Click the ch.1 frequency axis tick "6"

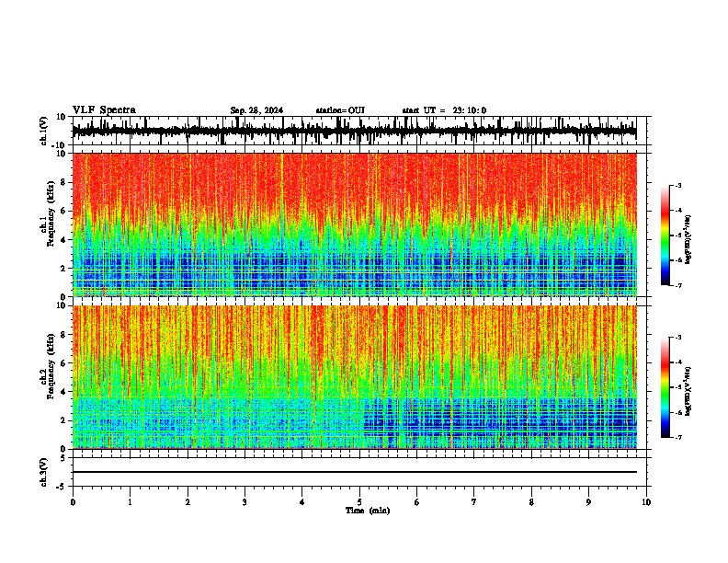[64, 211]
